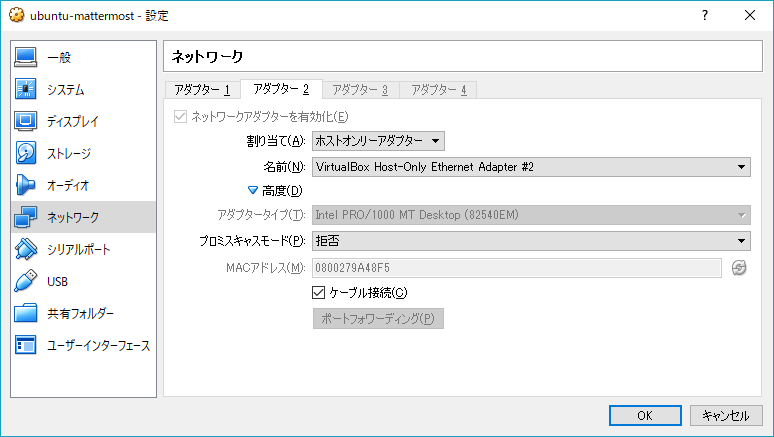Click the シリアルポート (Serial Port) icon

26,250
